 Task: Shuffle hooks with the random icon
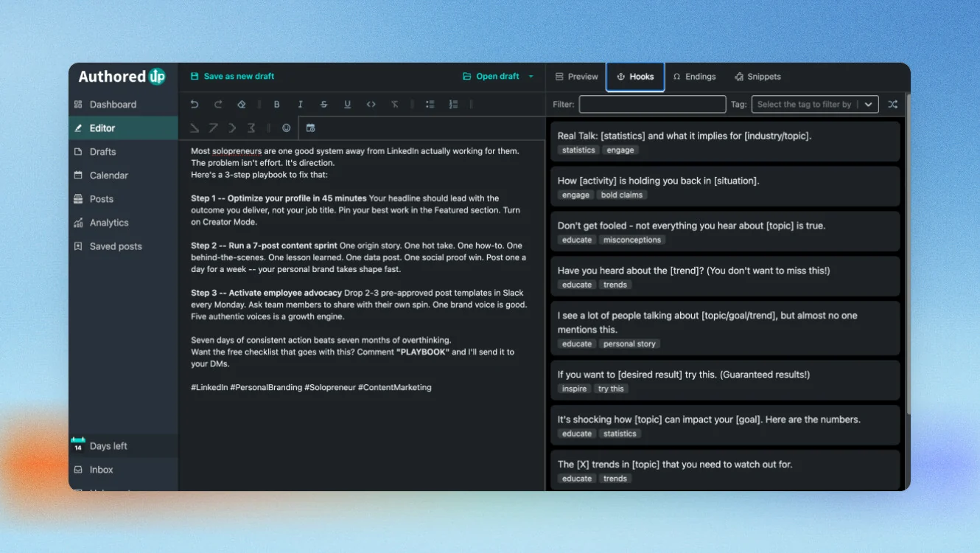(x=892, y=105)
